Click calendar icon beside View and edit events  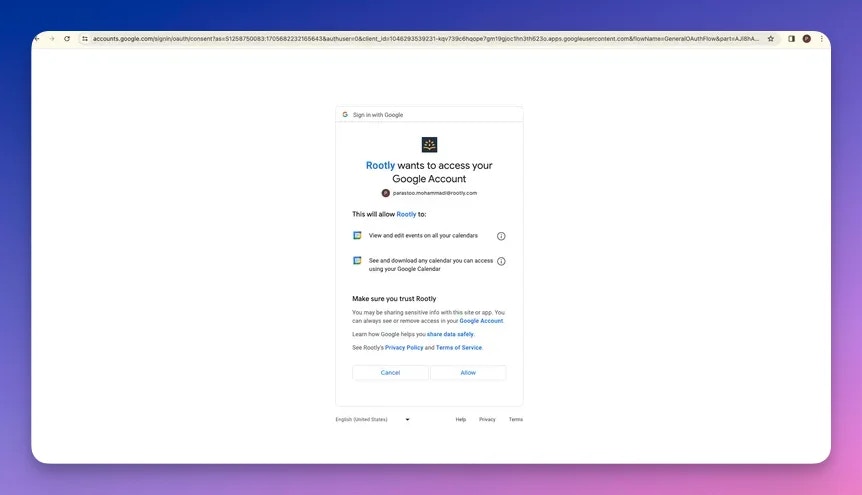click(x=357, y=235)
